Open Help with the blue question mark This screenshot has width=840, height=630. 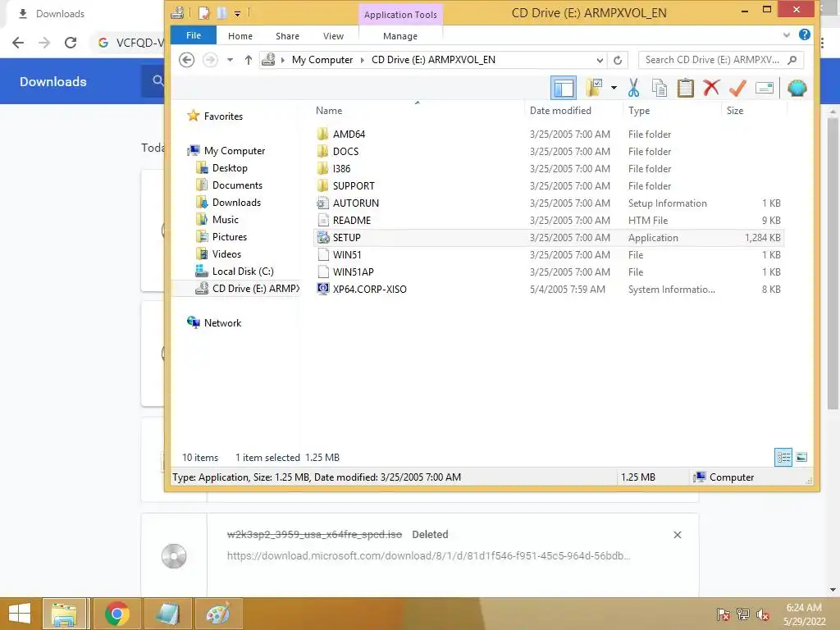coord(804,34)
